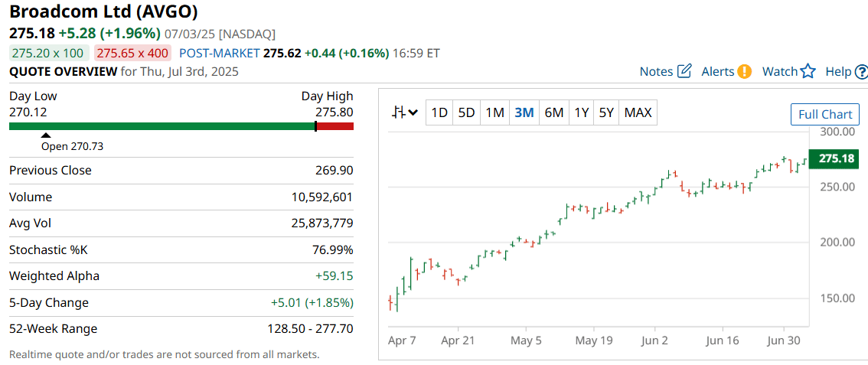Click the green section of day range bar
This screenshot has width=868, height=365.
tap(162, 126)
